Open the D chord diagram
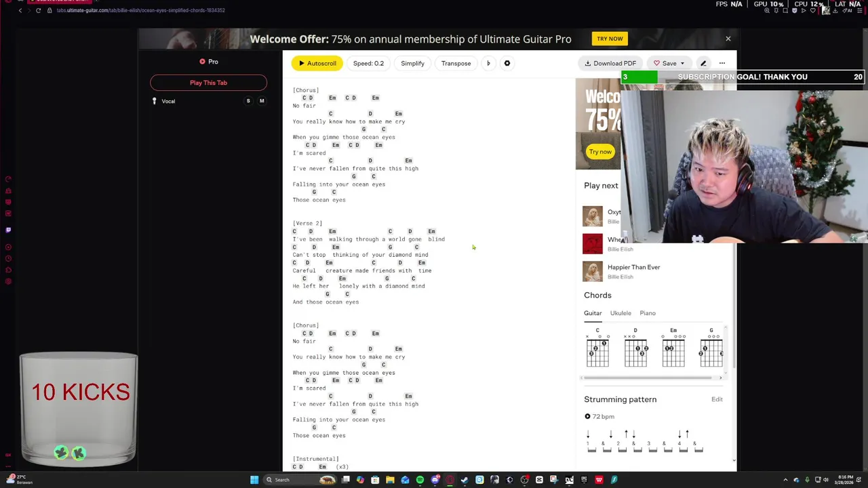Viewport: 868px width, 488px height. (x=635, y=348)
